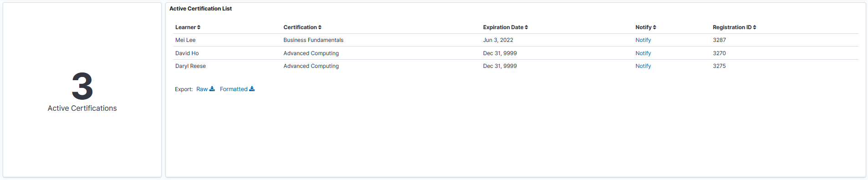Click the Active Certification List title
This screenshot has width=868, height=180.
coord(200,9)
